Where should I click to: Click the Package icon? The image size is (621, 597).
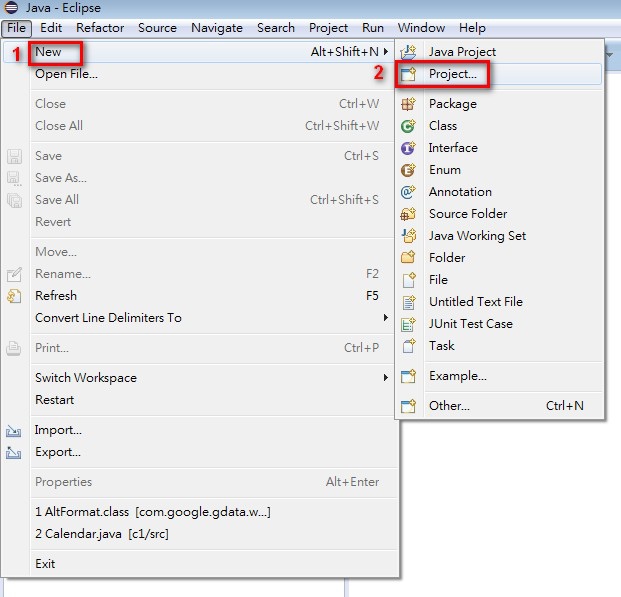point(408,104)
